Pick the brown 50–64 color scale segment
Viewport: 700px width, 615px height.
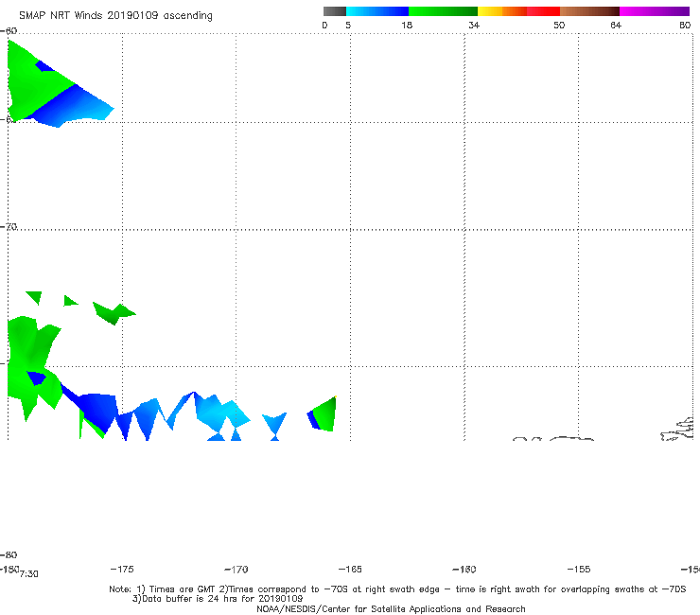click(589, 11)
